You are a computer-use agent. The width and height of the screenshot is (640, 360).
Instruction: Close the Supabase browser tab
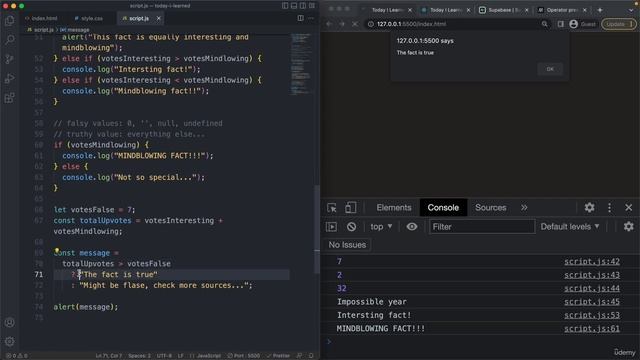(527, 10)
